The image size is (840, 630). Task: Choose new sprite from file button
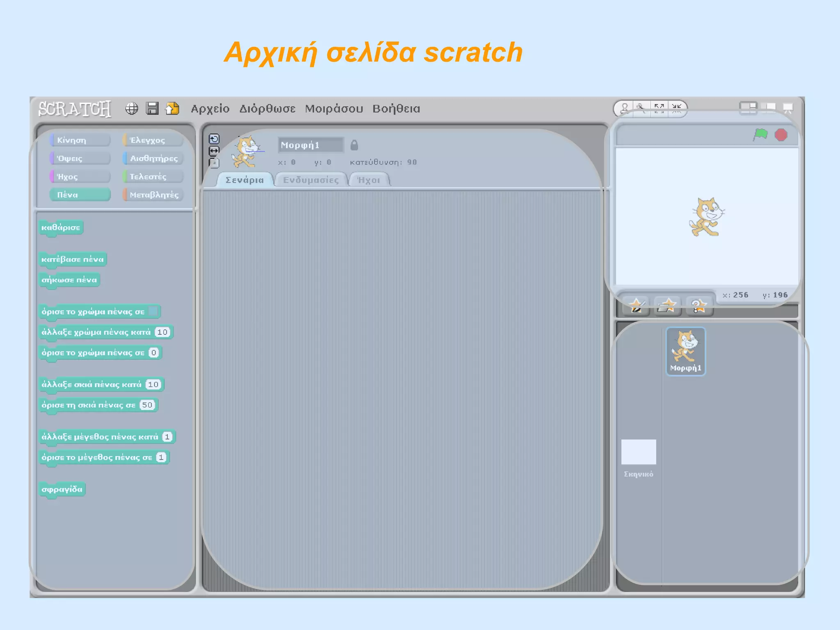(x=667, y=306)
